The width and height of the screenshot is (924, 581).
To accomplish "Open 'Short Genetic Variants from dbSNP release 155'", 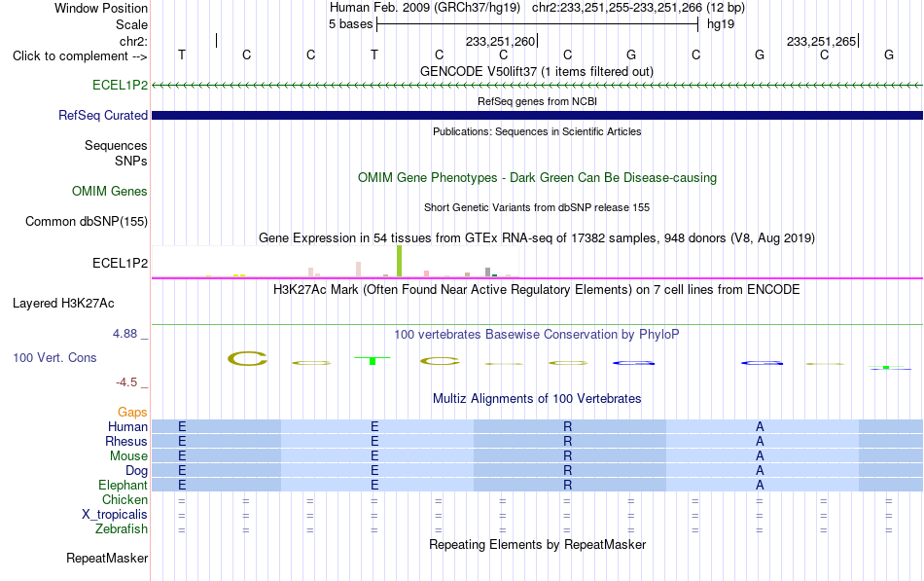I will tap(537, 207).
